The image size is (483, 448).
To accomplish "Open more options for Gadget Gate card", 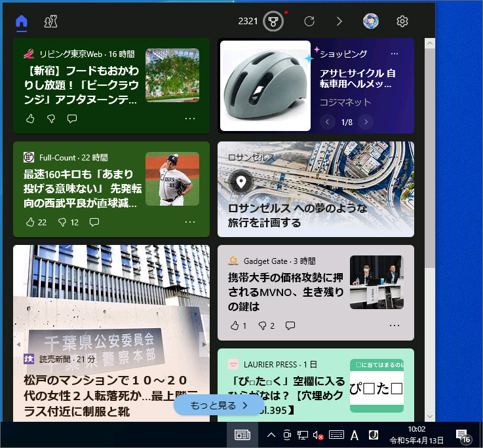I will tap(395, 326).
